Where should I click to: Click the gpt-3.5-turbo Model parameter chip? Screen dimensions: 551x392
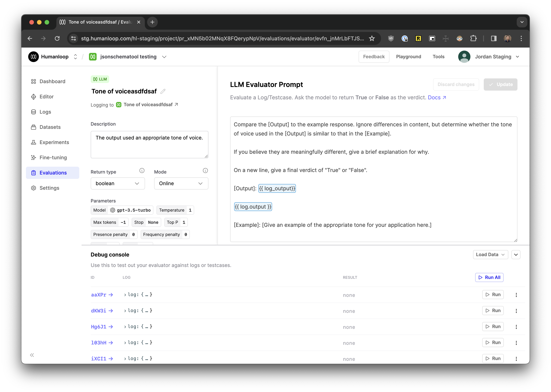click(122, 210)
